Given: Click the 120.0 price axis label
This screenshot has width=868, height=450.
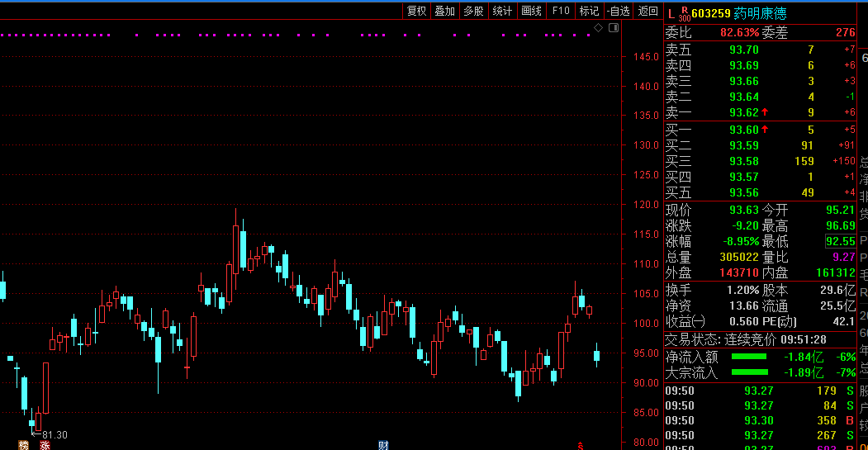Looking at the screenshot, I should (x=646, y=205).
